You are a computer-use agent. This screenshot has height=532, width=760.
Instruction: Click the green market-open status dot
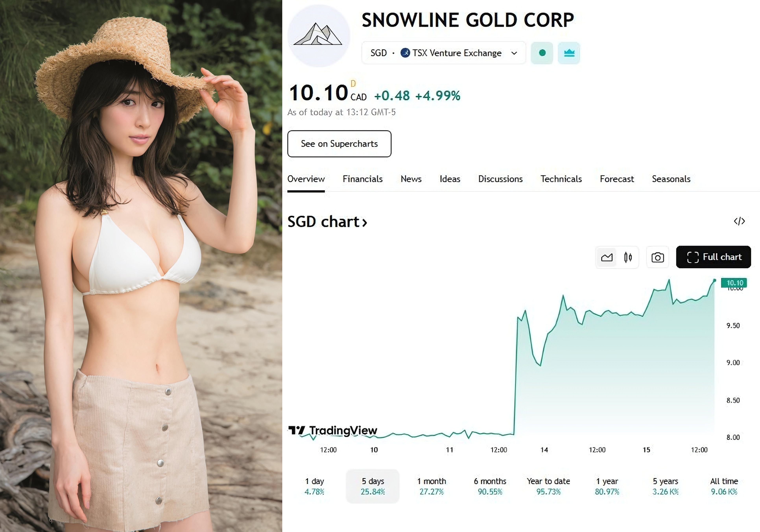542,53
